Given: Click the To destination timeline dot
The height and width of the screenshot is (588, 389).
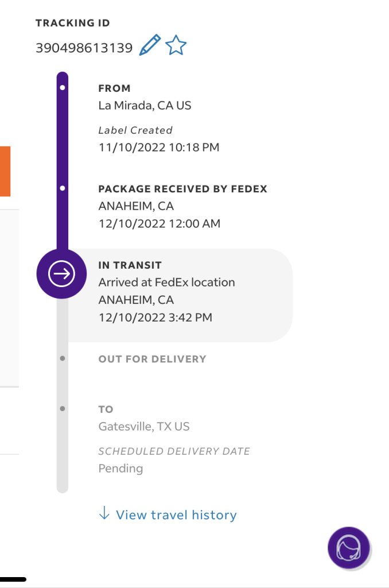Looking at the screenshot, I should click(x=62, y=409).
